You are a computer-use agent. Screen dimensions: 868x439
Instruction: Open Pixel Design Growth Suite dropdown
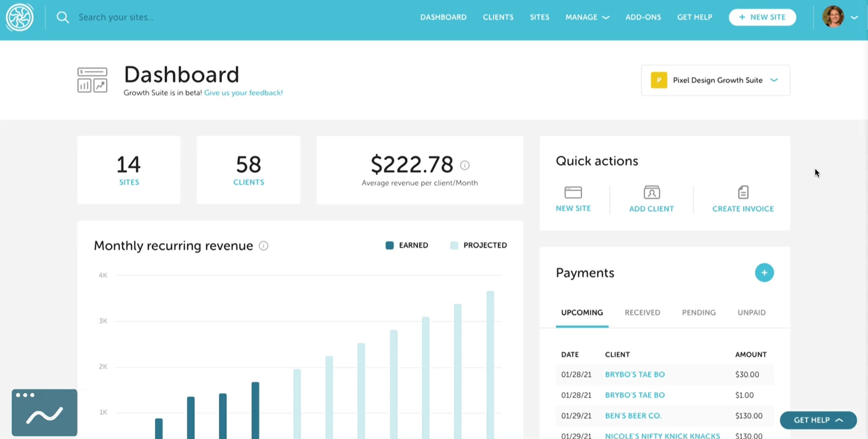click(715, 80)
